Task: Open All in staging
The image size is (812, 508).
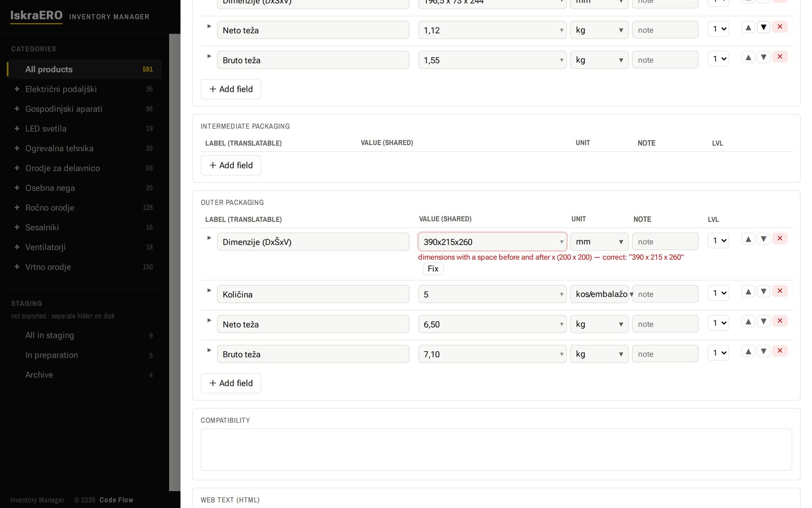Action: pyautogui.click(x=84, y=336)
